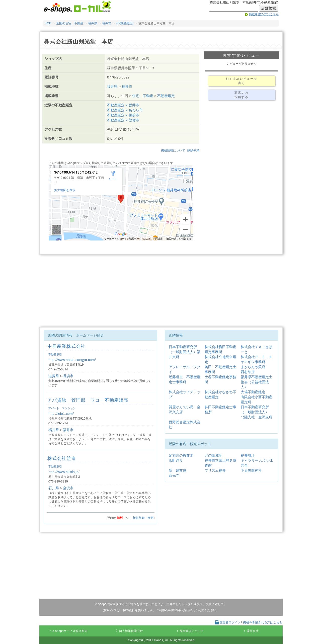
Task: Open 福井城址 spot link
Action: pyautogui.click(x=248, y=455)
